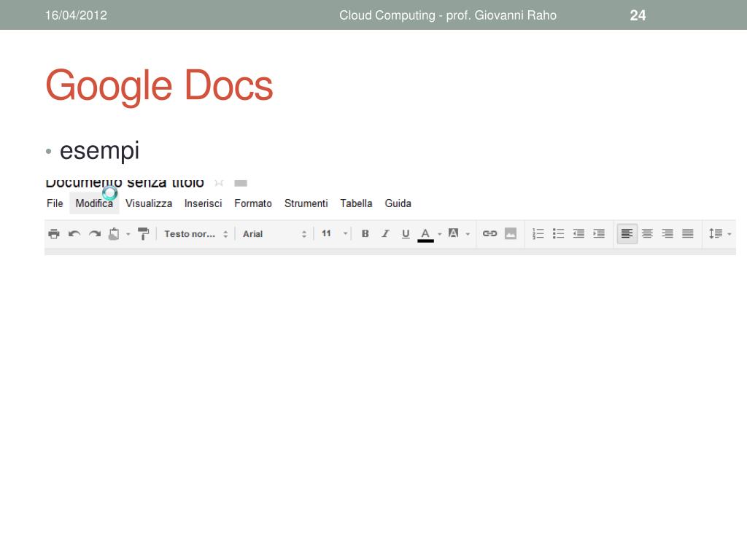Apply a bulleted list

(558, 234)
